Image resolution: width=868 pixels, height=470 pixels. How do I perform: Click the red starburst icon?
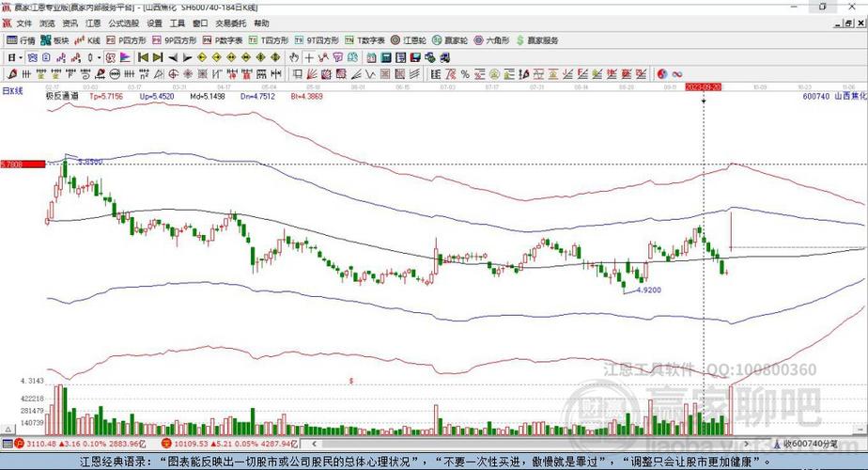point(188,73)
